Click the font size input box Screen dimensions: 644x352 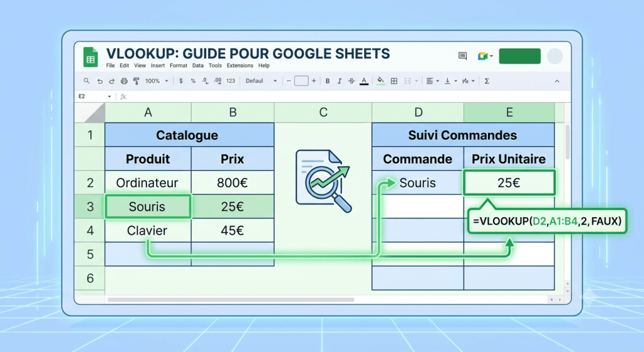tap(301, 81)
